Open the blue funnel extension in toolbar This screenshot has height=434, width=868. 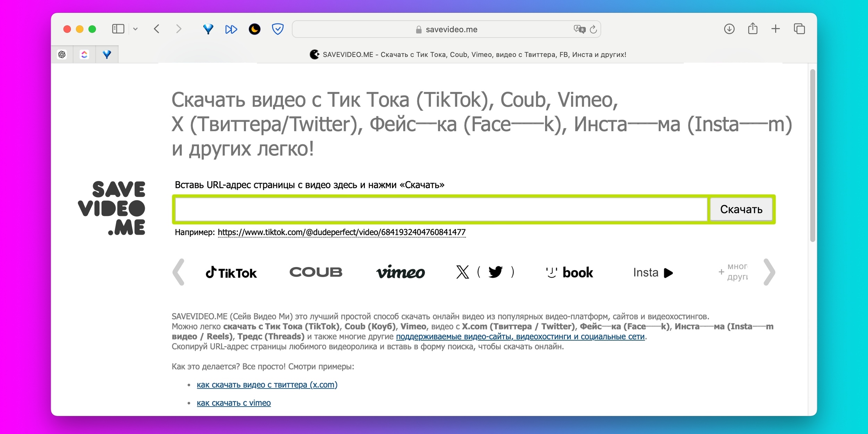[208, 29]
